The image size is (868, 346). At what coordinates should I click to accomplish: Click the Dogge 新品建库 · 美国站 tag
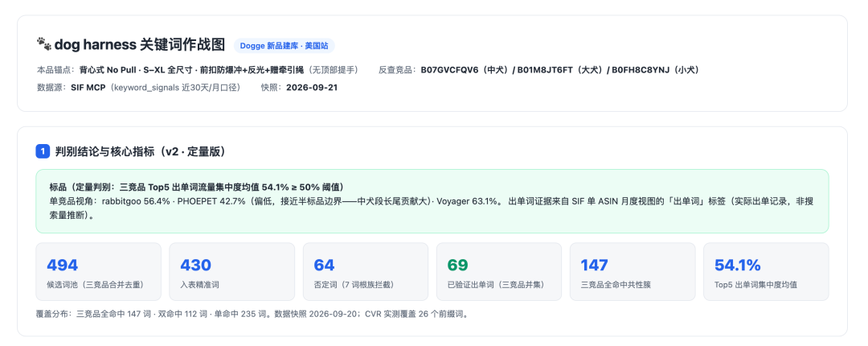284,46
